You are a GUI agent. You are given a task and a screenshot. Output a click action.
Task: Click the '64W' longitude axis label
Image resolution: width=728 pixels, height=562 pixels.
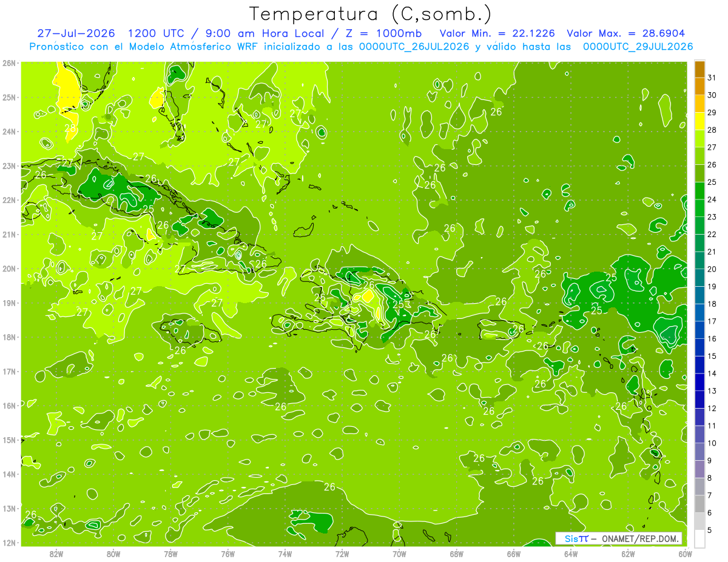[x=571, y=554]
